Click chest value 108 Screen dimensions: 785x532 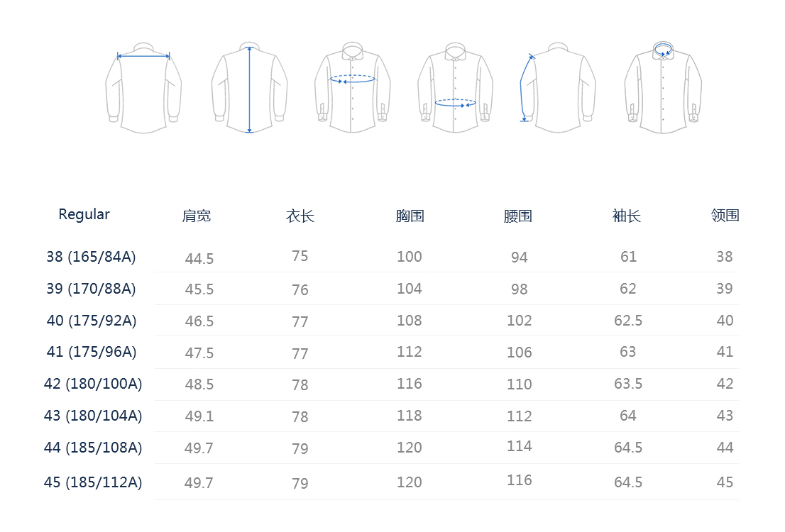410,321
